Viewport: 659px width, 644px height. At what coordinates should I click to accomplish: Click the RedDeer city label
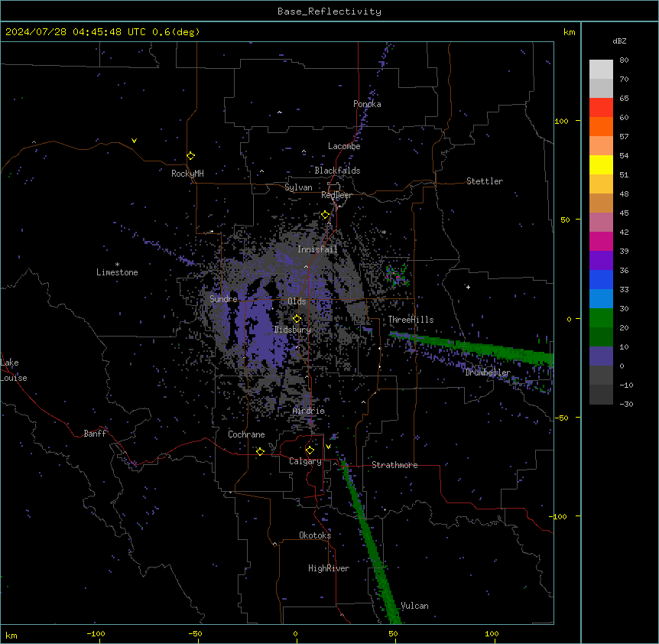click(x=336, y=195)
